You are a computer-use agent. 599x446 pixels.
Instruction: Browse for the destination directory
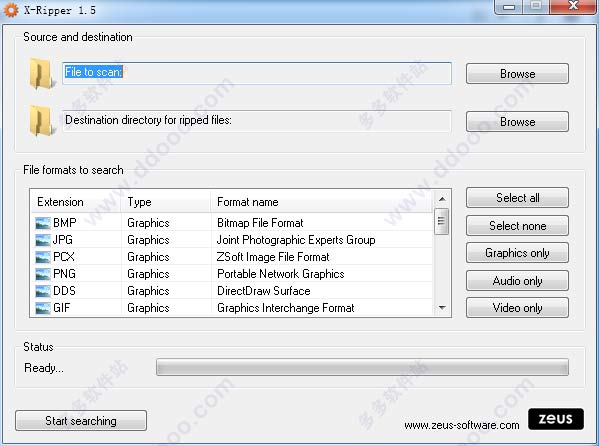tap(517, 122)
